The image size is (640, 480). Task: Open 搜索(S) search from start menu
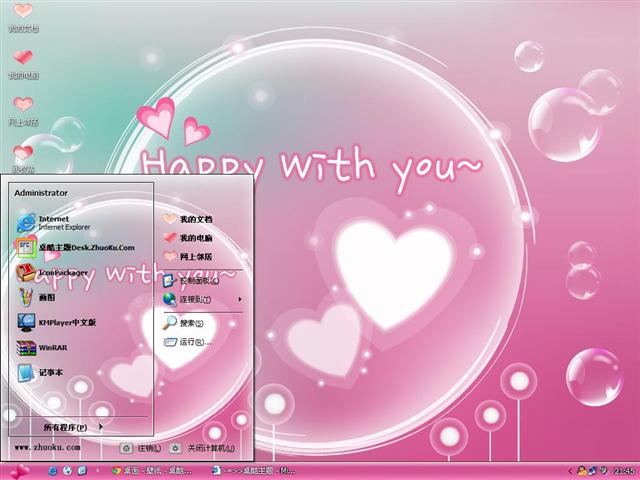coord(183,323)
